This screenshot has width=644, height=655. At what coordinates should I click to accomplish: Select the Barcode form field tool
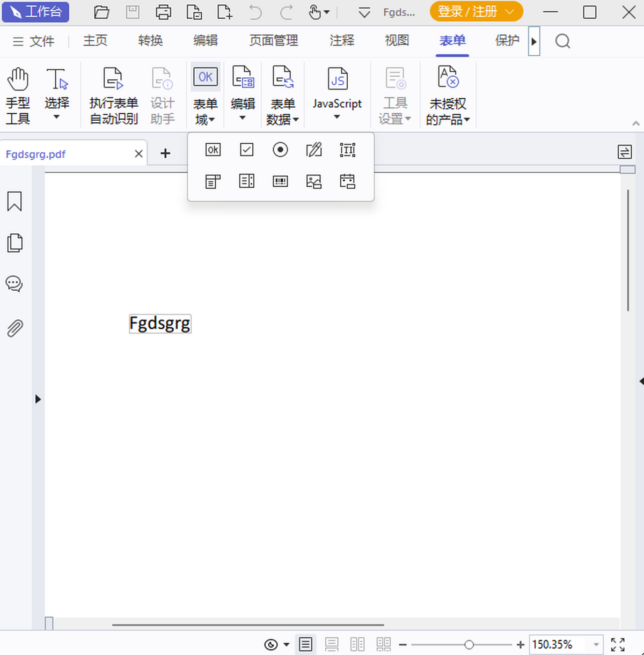280,181
